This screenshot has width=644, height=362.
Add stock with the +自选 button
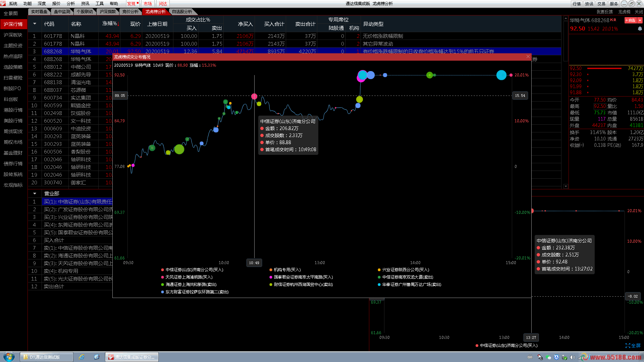(631, 20)
